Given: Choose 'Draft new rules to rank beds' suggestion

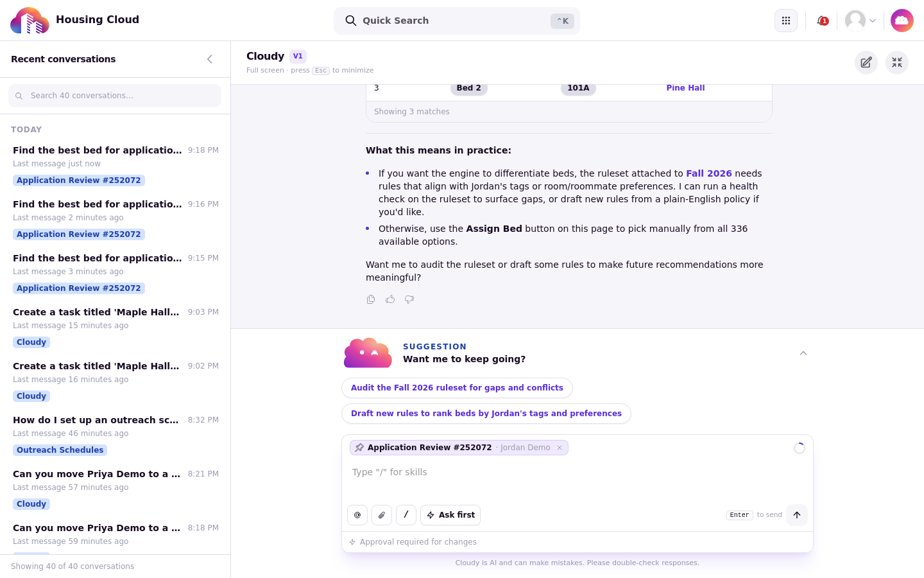Looking at the screenshot, I should [x=486, y=414].
